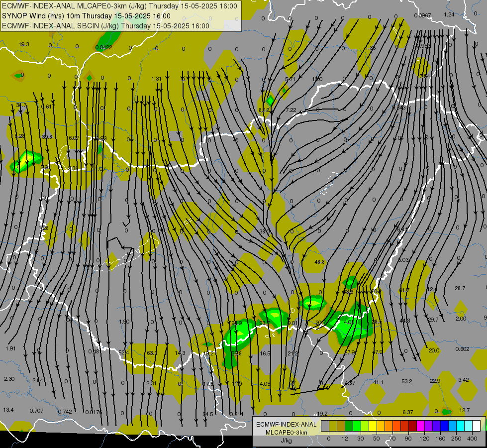Click the map value 21.2
The height and width of the screenshot is (448, 487).
coord(293,353)
